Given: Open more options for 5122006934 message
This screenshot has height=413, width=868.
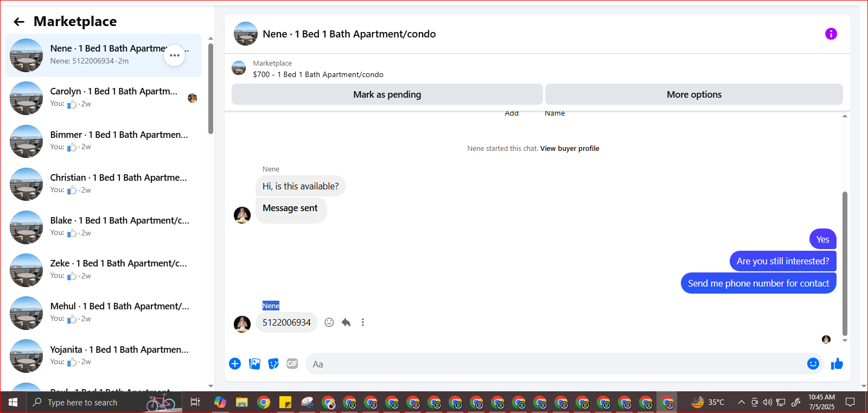Looking at the screenshot, I should (363, 322).
